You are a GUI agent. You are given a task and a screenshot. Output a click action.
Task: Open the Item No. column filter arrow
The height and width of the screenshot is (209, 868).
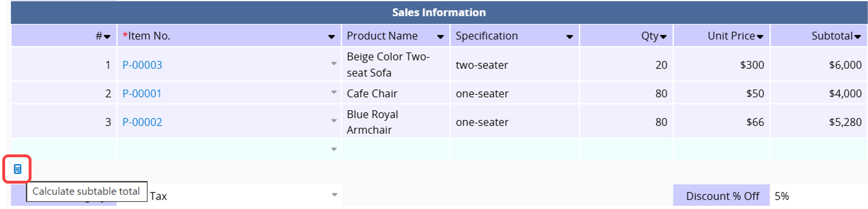pos(332,37)
